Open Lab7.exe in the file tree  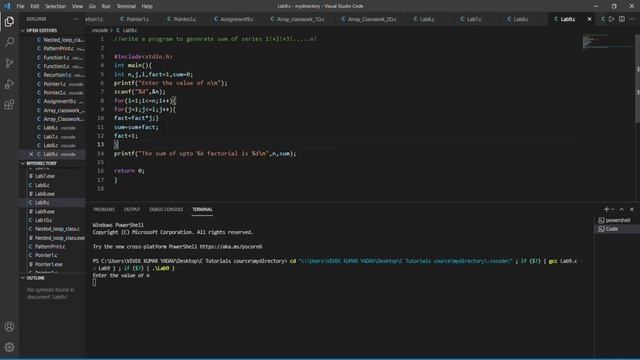point(53,176)
